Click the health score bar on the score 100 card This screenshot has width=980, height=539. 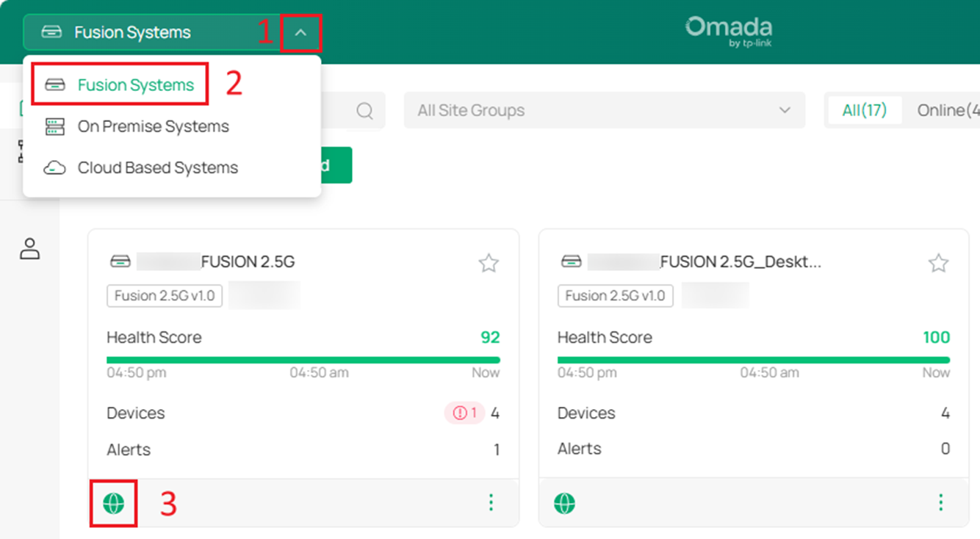pyautogui.click(x=754, y=360)
